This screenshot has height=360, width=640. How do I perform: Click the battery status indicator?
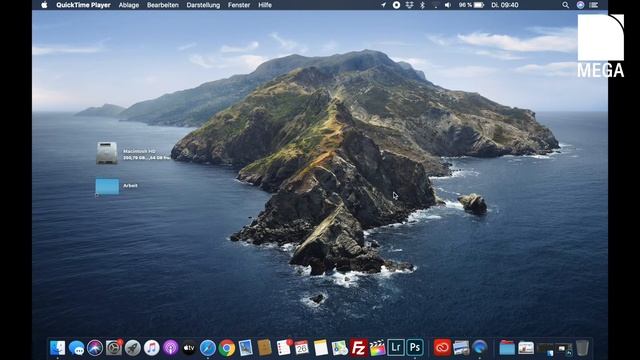(x=471, y=5)
